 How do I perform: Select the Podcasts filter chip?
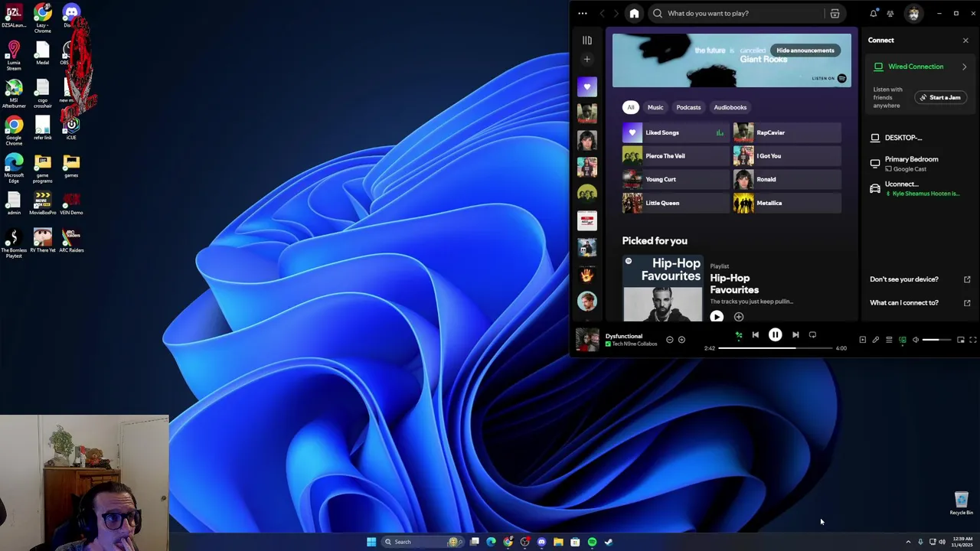click(688, 107)
